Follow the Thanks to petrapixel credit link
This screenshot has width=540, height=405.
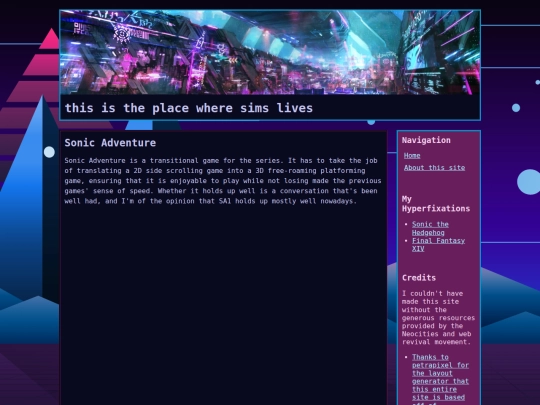pyautogui.click(x=440, y=379)
